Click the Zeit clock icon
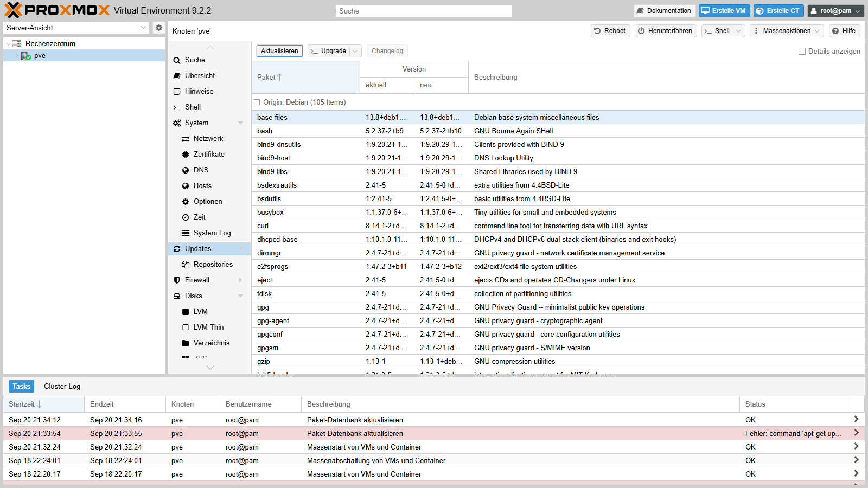 [x=186, y=217]
